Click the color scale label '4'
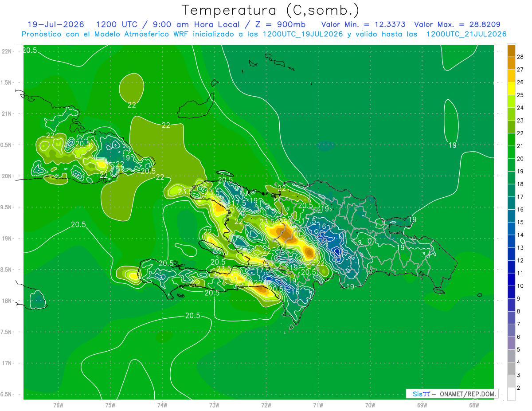 (x=519, y=363)
